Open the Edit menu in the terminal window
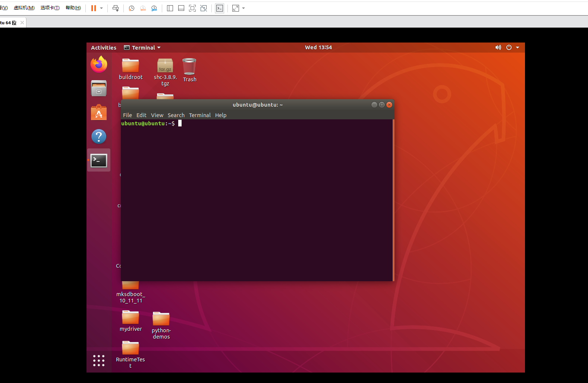The height and width of the screenshot is (383, 588). (x=141, y=115)
